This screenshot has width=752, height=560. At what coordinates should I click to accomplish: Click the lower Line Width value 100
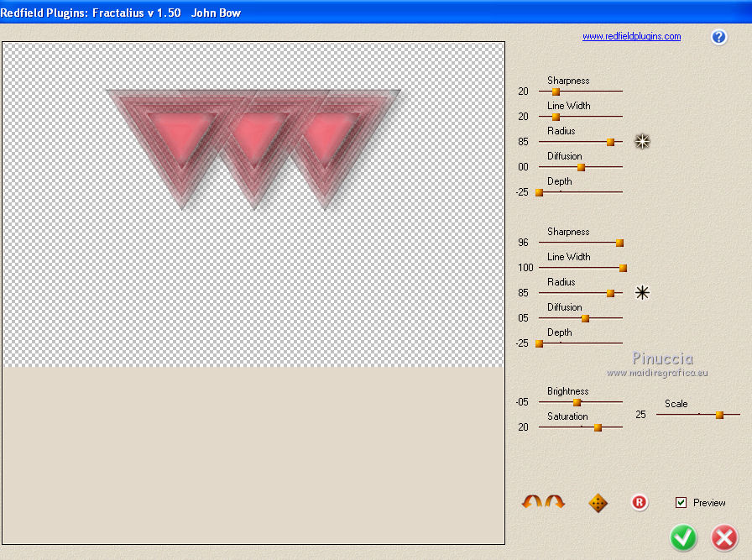point(525,267)
